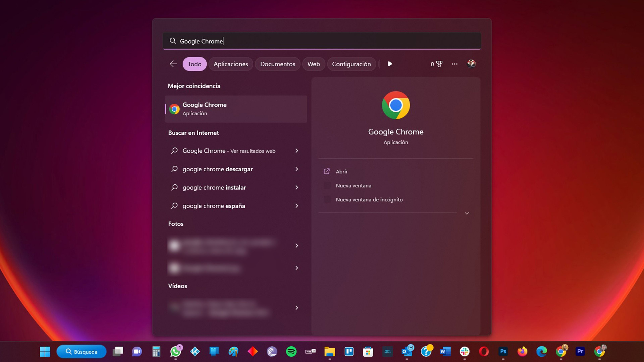
Task: Expand the first Fotos result arrow
Action: pyautogui.click(x=297, y=246)
